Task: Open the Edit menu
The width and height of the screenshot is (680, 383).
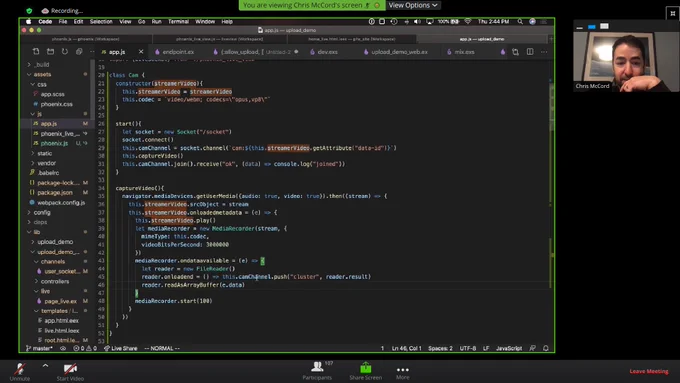Action: (78, 21)
